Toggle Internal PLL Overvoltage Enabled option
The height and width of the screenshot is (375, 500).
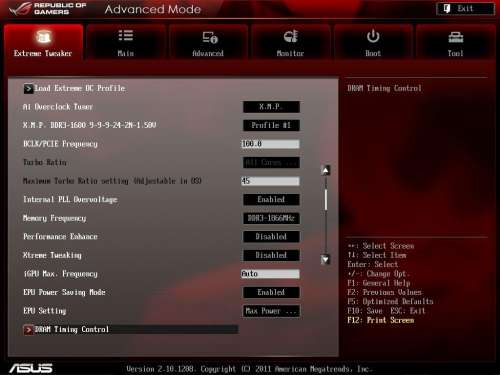[271, 200]
